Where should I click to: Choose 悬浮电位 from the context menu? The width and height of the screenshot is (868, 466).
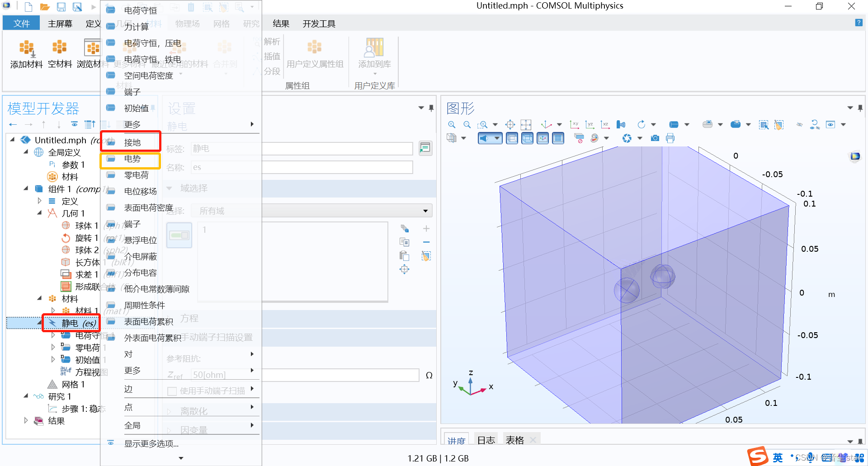pos(140,240)
